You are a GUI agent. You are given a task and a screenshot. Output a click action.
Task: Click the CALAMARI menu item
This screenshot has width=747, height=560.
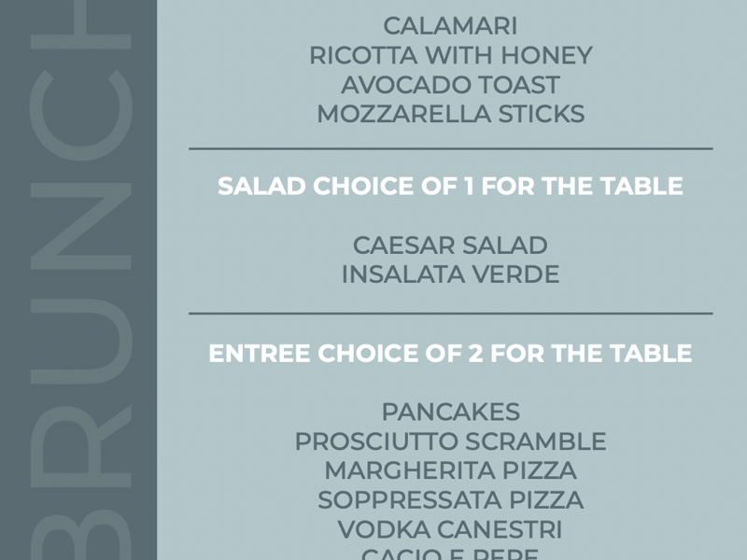click(450, 26)
